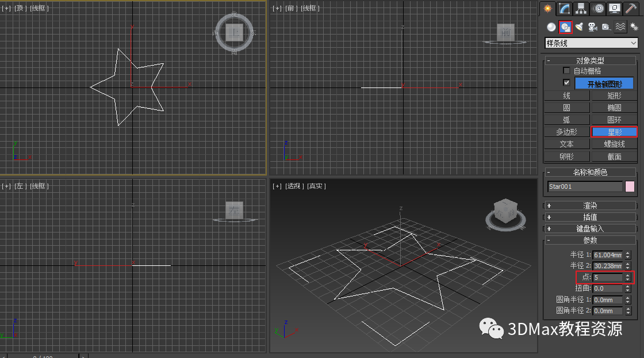Open the Motion panel tab
644x358 pixels.
click(598, 9)
